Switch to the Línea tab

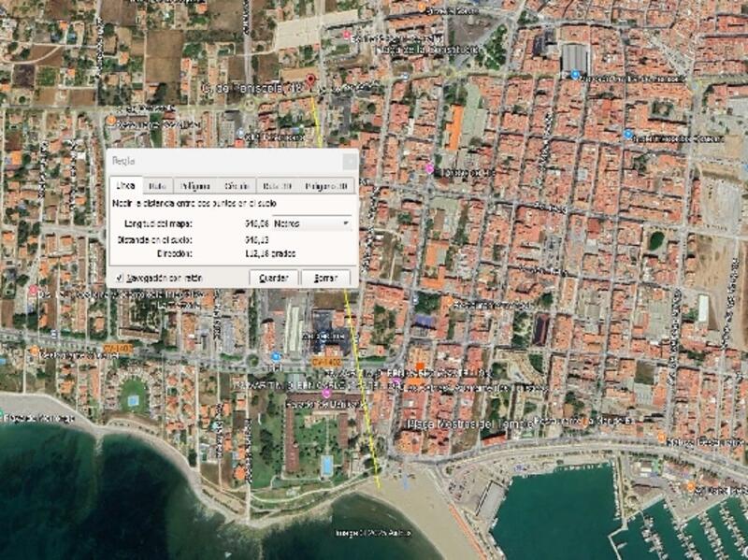125,185
